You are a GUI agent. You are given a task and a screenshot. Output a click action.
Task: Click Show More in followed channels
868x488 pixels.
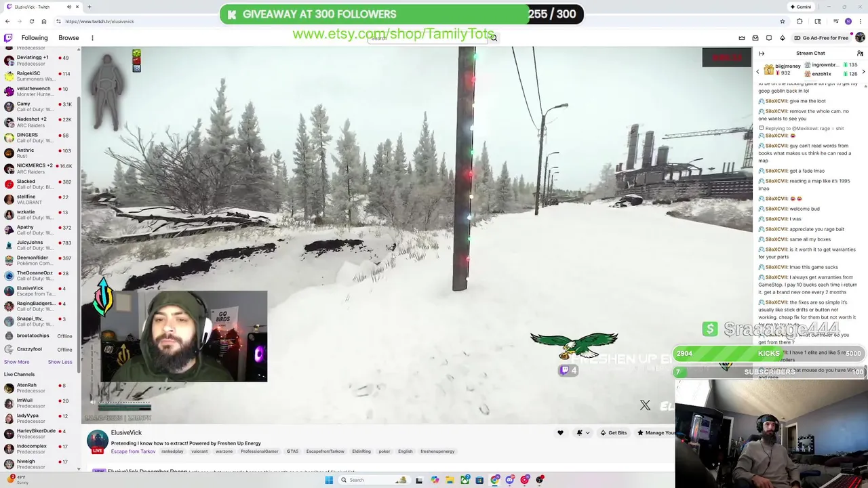pyautogui.click(x=16, y=362)
